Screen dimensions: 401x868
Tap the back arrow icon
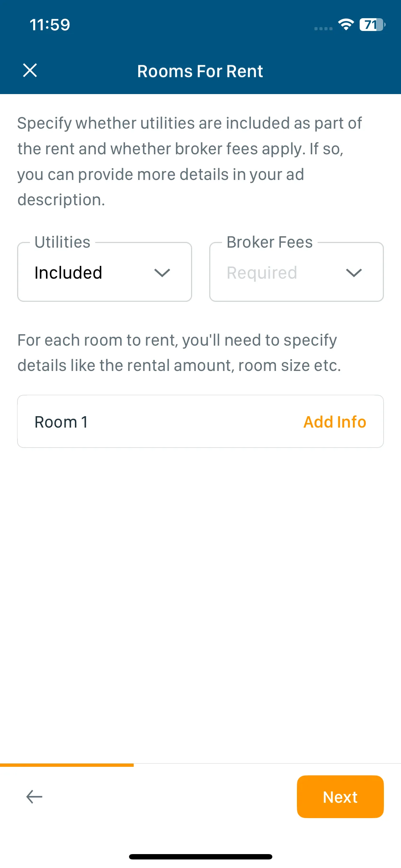(34, 797)
